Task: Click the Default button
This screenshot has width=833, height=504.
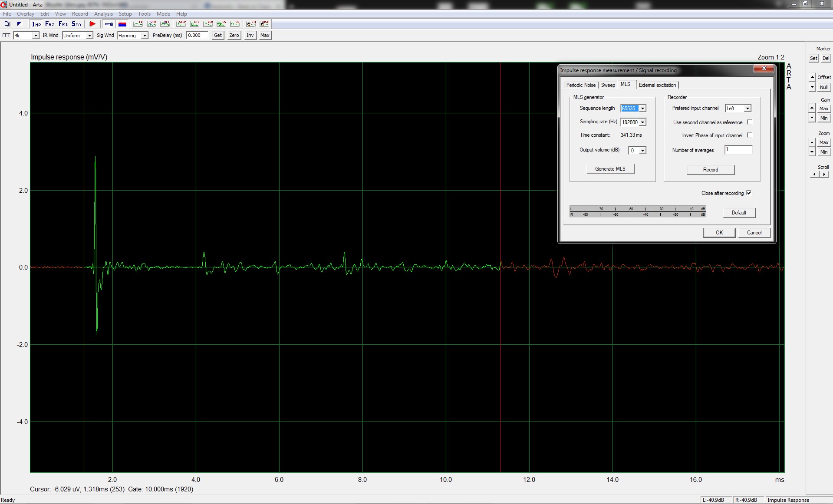Action: 739,213
